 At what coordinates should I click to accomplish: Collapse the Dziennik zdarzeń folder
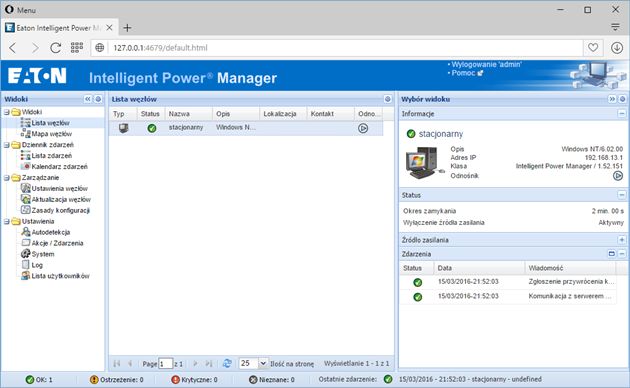pyautogui.click(x=7, y=145)
